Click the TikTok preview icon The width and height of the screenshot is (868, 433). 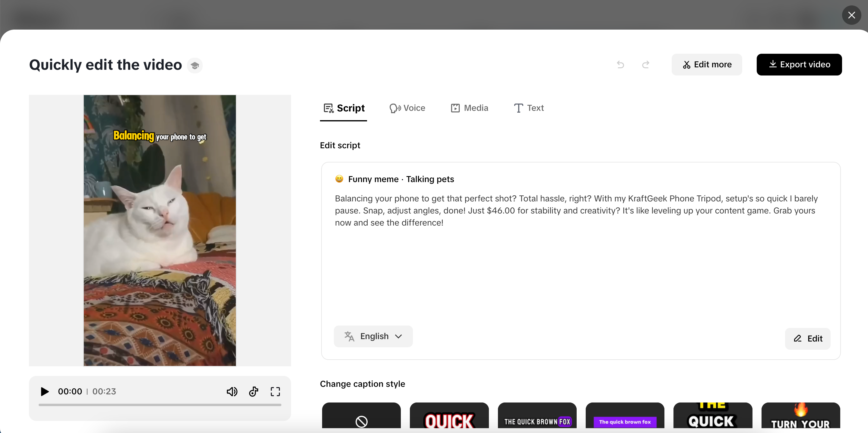pyautogui.click(x=253, y=392)
